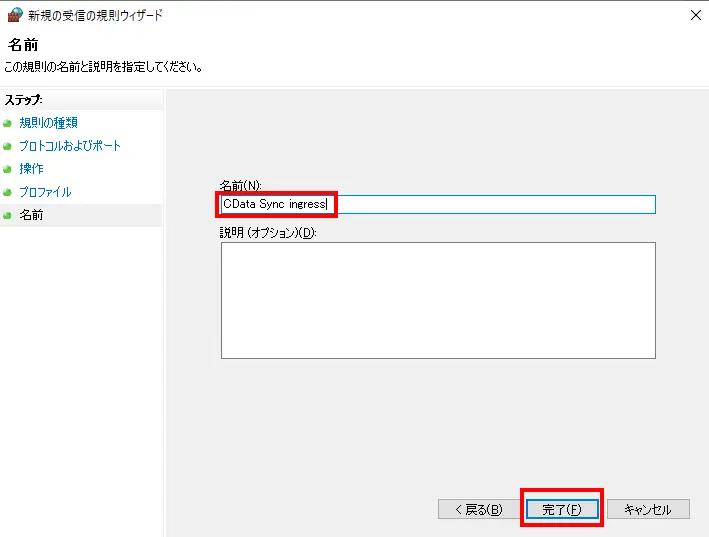Go to the 規則の種類 step
709x537 pixels.
tap(48, 122)
